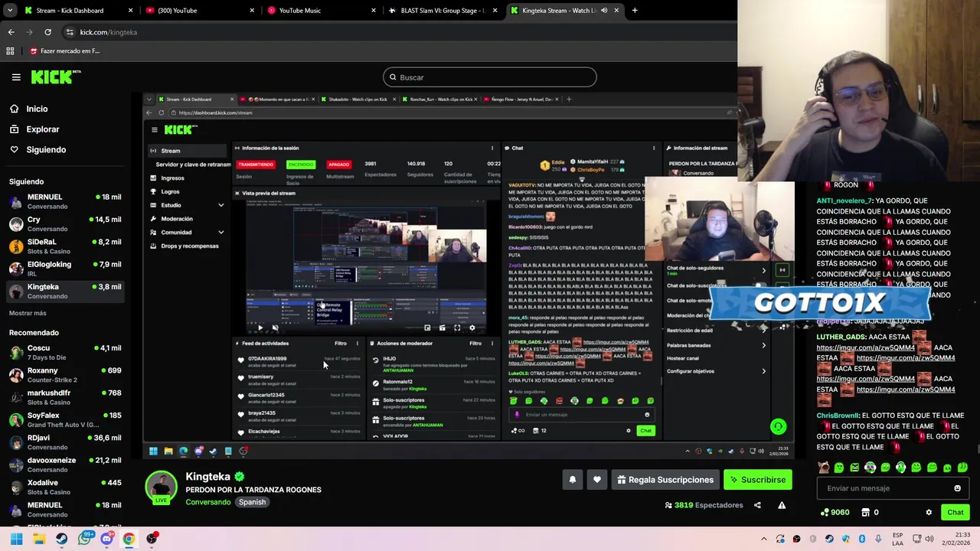Viewport: 980px width, 551px height.
Task: Open recommended channel Xodalive
Action: click(65, 487)
